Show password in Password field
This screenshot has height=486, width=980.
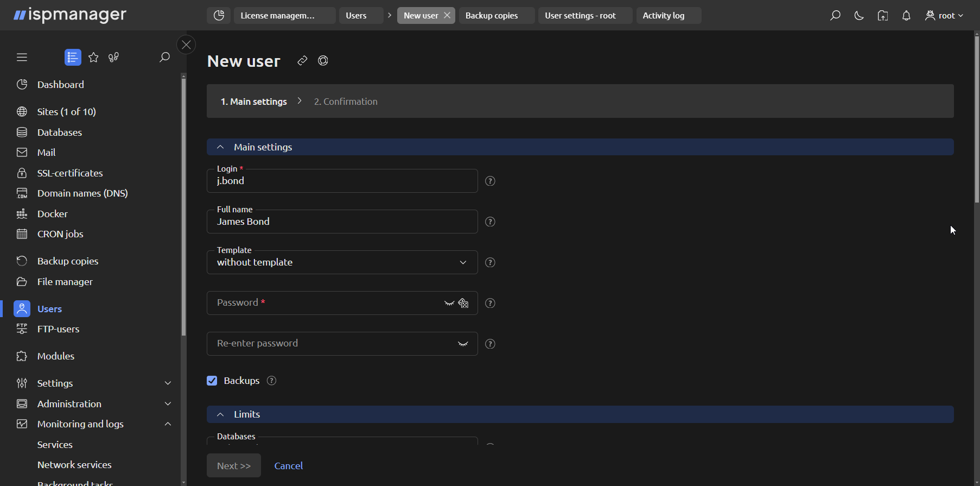point(449,303)
